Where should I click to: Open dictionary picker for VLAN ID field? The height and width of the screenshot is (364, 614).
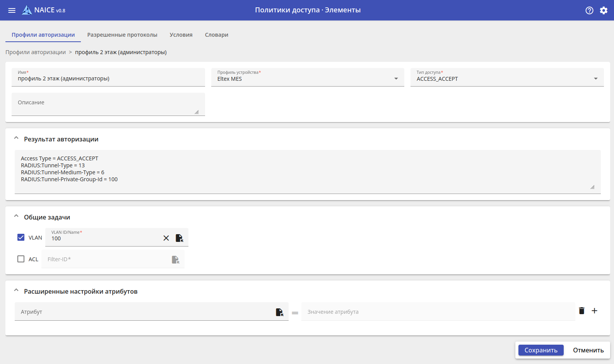tap(179, 238)
